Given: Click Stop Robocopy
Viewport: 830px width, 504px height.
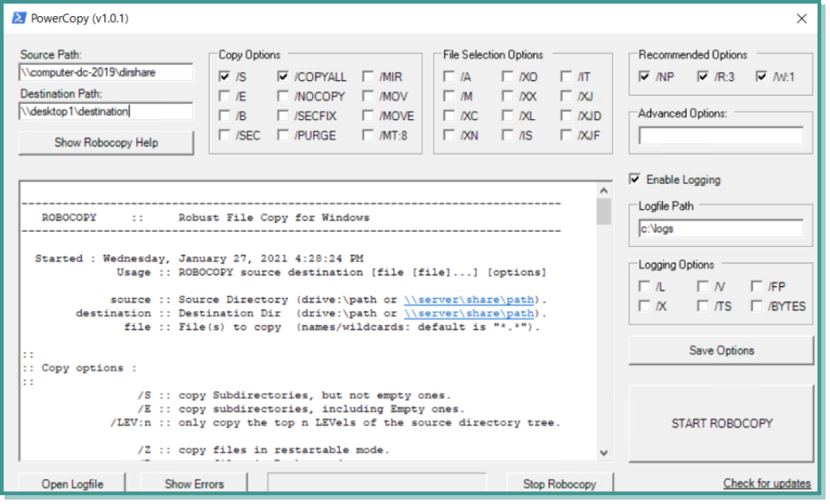Looking at the screenshot, I should (x=560, y=484).
